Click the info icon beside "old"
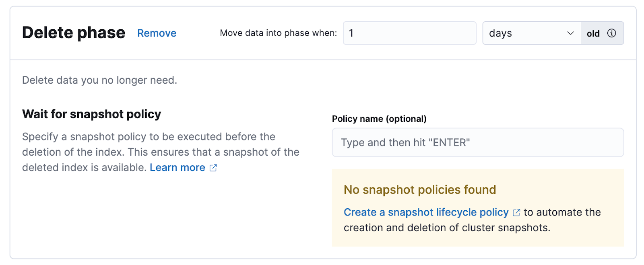The image size is (644, 265). (x=611, y=33)
